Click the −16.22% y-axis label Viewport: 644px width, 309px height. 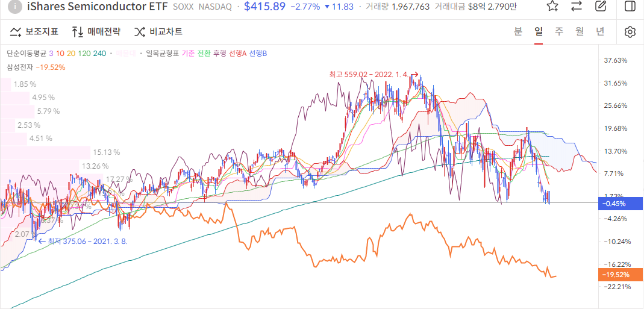click(x=618, y=264)
